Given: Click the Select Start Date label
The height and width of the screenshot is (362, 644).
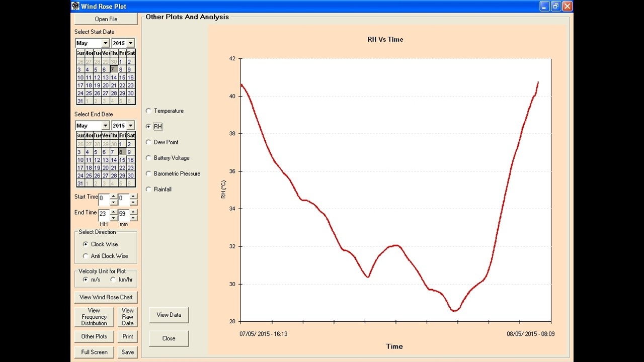Looking at the screenshot, I should click(x=94, y=32).
